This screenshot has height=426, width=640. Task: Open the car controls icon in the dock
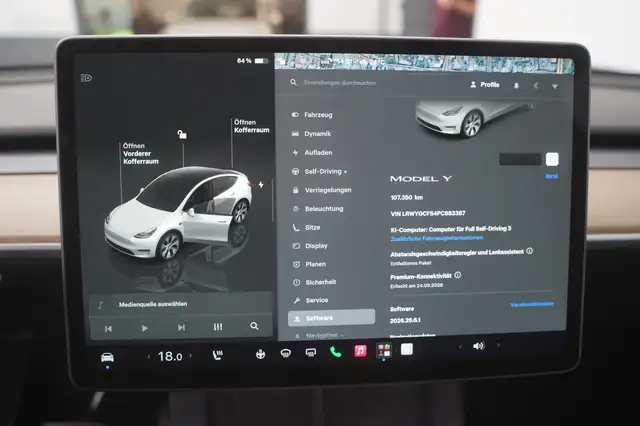click(x=107, y=358)
